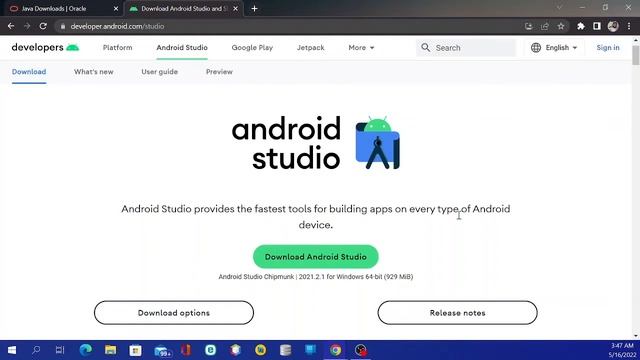
Task: Click the Download options button
Action: point(174,313)
